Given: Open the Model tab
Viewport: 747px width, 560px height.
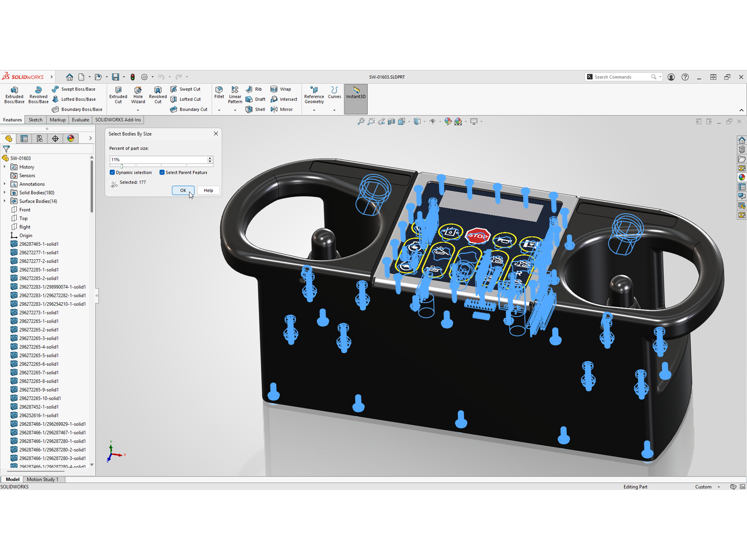Looking at the screenshot, I should 12,479.
